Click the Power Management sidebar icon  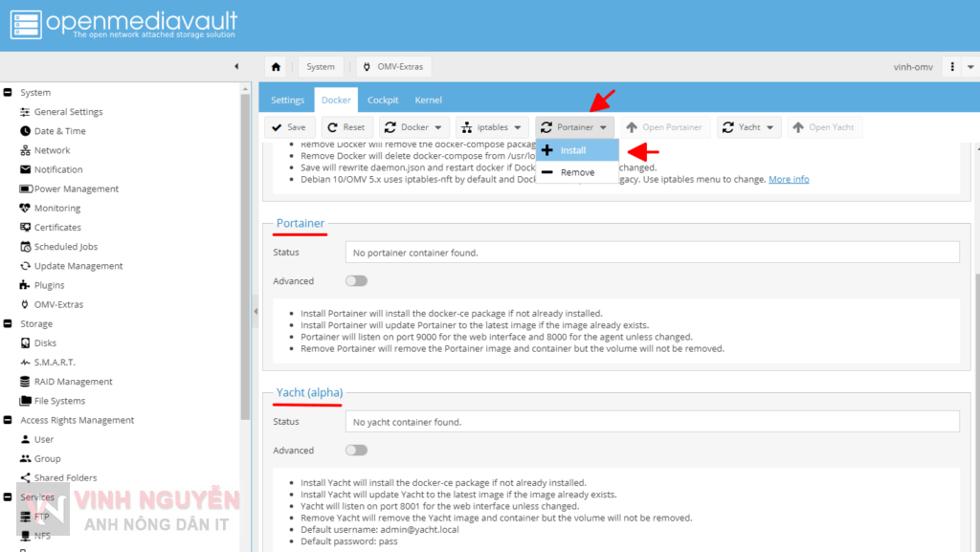(26, 188)
